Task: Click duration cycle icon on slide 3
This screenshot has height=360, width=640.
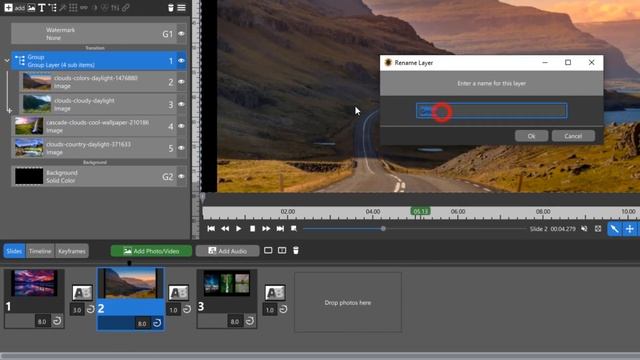Action: click(x=250, y=321)
